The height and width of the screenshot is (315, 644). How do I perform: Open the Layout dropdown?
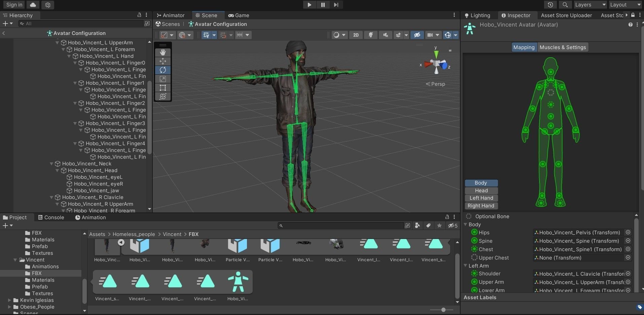tap(625, 5)
